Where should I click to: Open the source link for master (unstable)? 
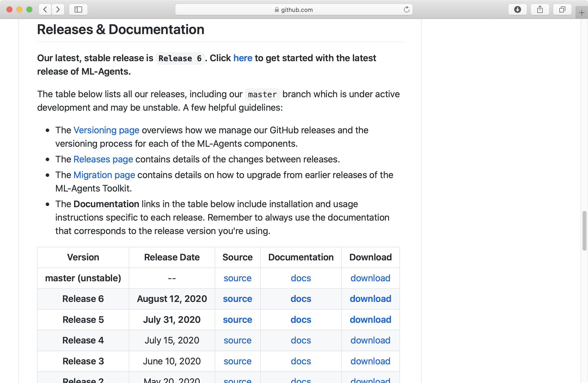(238, 278)
